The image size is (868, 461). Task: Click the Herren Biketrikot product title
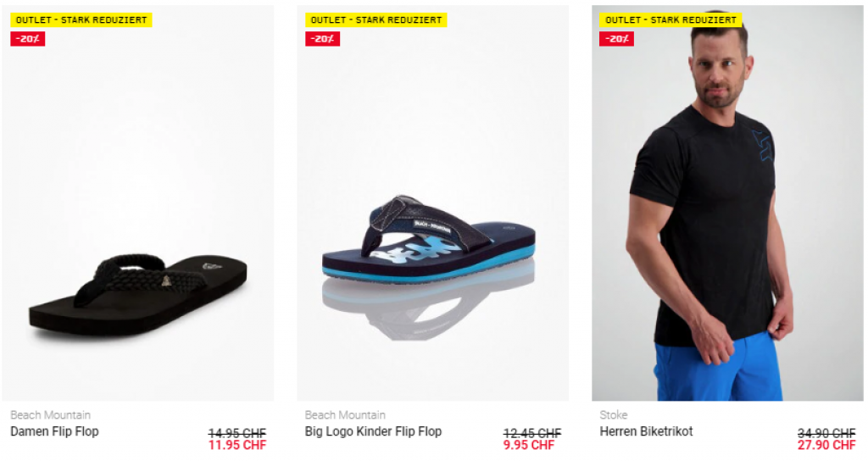[646, 431]
